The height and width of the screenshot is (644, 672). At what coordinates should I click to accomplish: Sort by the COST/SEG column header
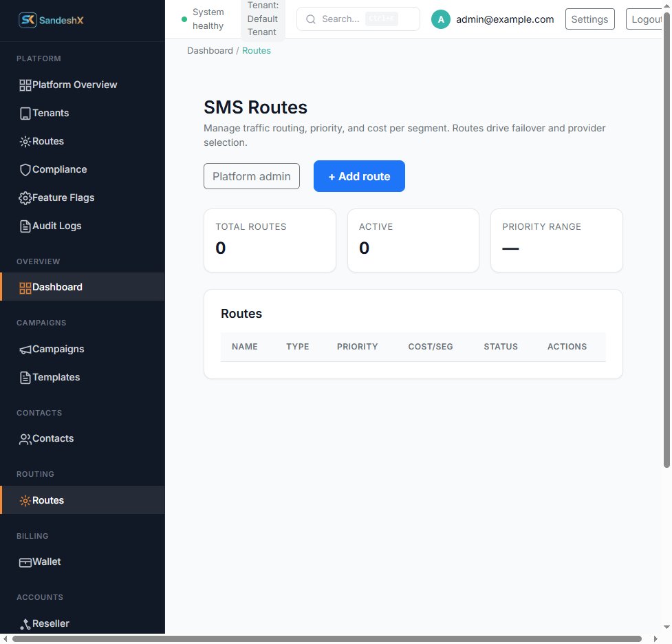point(431,347)
